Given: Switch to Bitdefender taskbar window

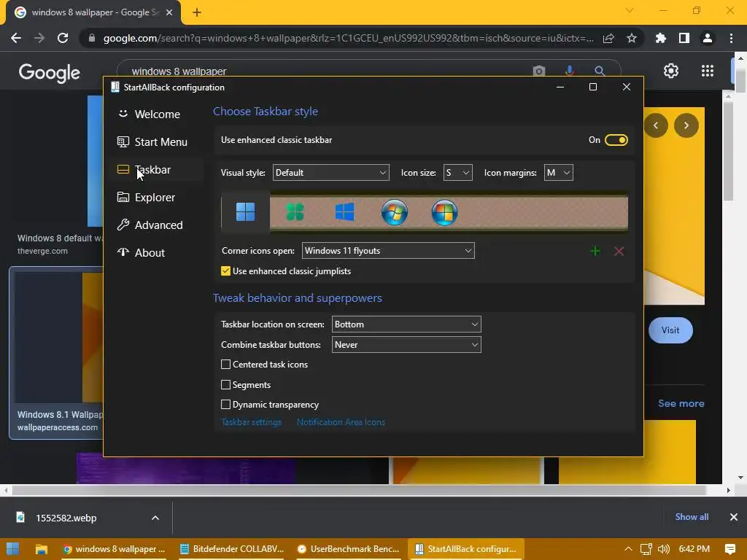Looking at the screenshot, I should (x=232, y=549).
